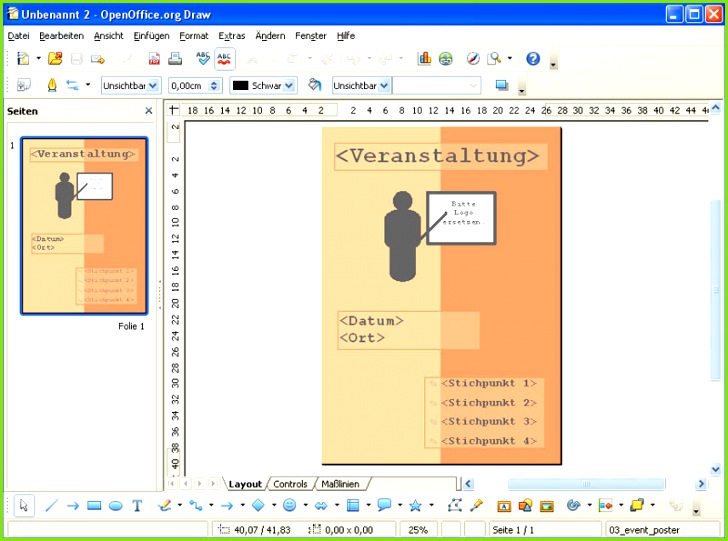
Task: Select the Curve tool
Action: [164, 505]
